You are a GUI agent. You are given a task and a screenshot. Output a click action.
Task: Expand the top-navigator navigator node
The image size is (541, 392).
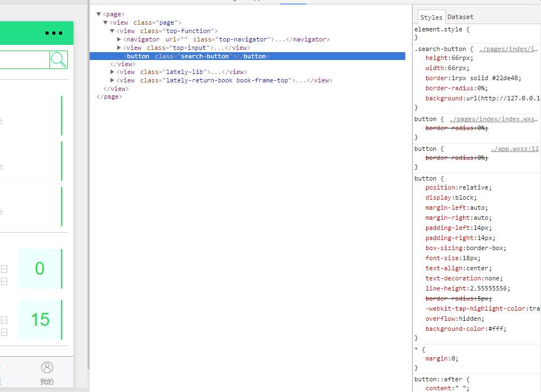pos(119,39)
